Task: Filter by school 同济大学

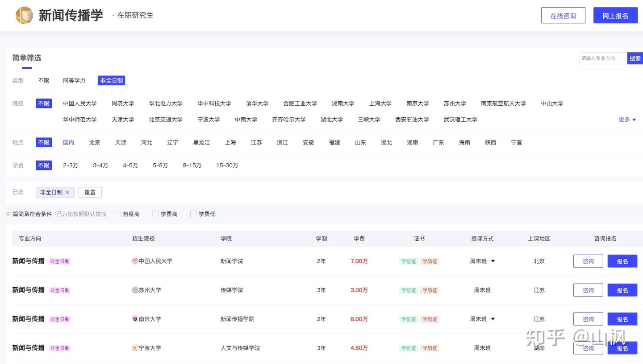Action: [123, 103]
